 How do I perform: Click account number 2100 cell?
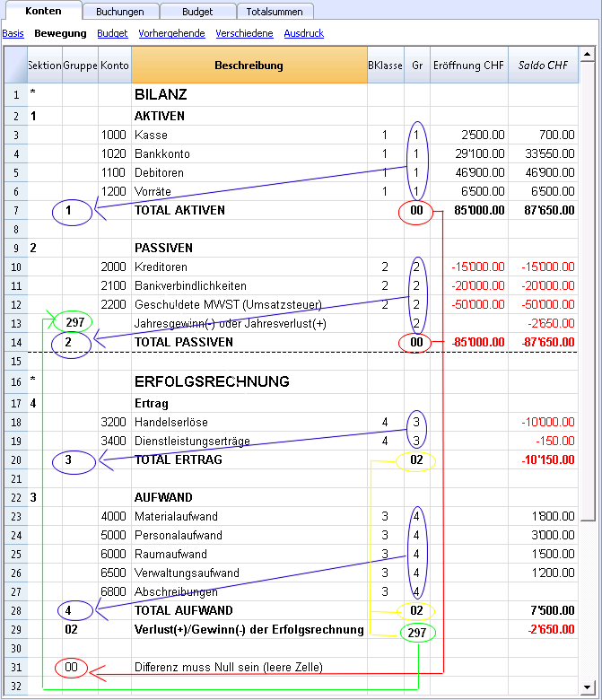pos(115,285)
